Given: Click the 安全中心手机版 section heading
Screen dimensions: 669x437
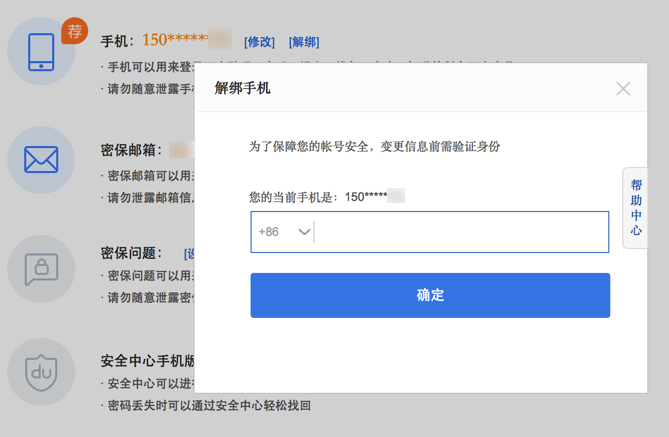Looking at the screenshot, I should (148, 361).
